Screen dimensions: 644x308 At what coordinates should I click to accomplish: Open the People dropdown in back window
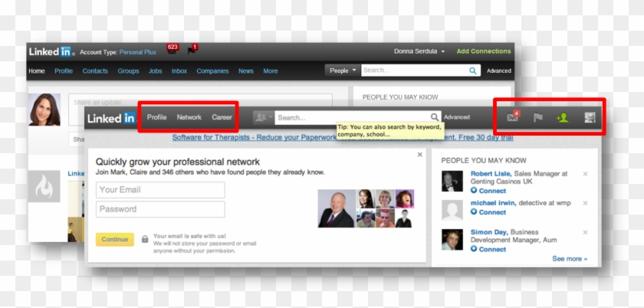pos(343,70)
